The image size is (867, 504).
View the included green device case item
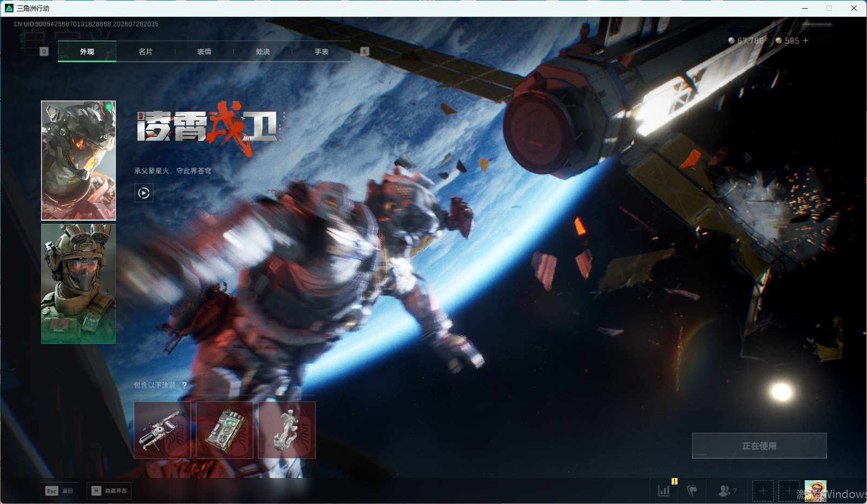[225, 430]
